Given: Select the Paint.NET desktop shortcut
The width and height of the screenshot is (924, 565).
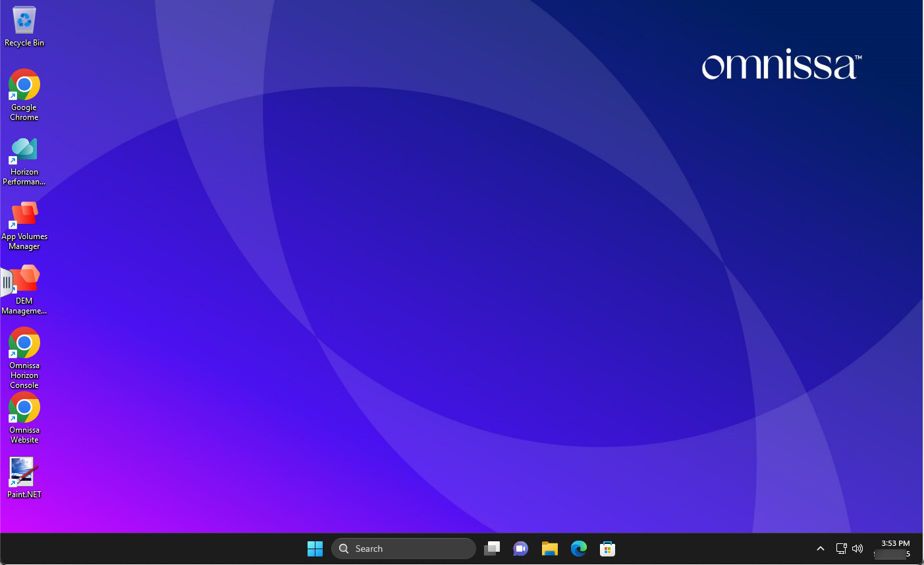Looking at the screenshot, I should tap(24, 477).
